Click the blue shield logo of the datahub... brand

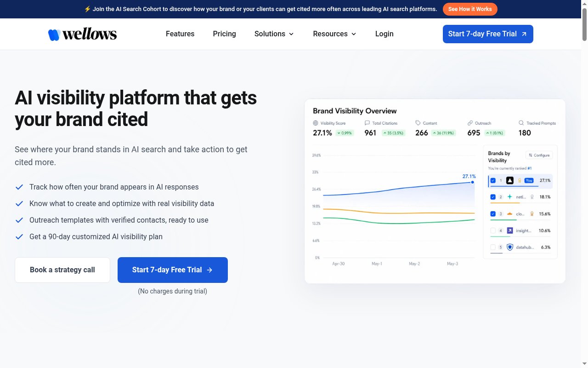click(x=509, y=247)
